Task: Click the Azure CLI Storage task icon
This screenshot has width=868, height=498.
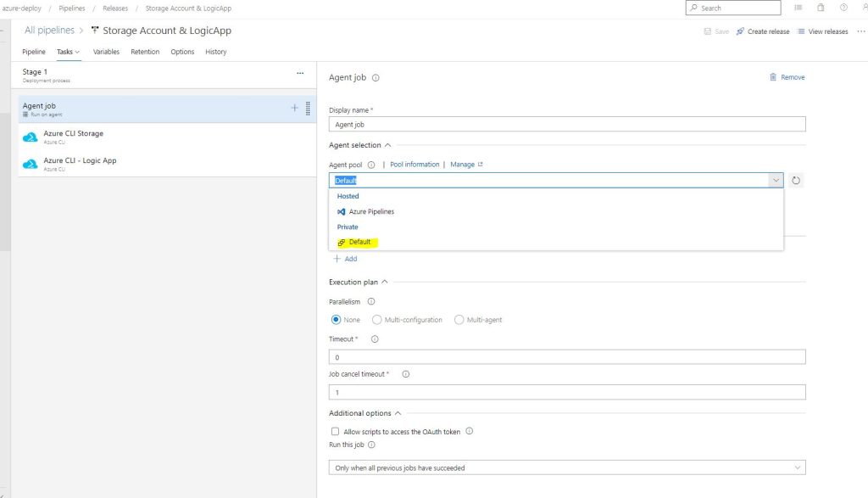Action: click(x=30, y=137)
